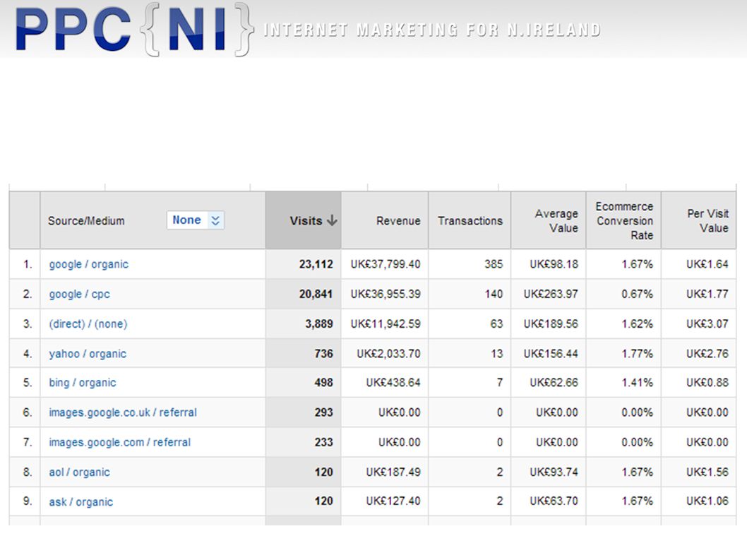Select the UK£2,033.70 revenue cell
The width and height of the screenshot is (747, 560).
385,354
